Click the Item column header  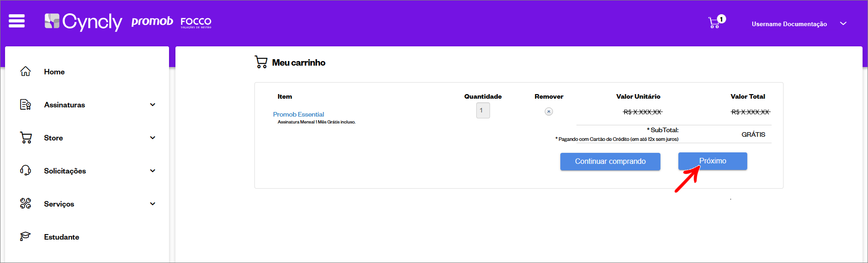tap(285, 96)
